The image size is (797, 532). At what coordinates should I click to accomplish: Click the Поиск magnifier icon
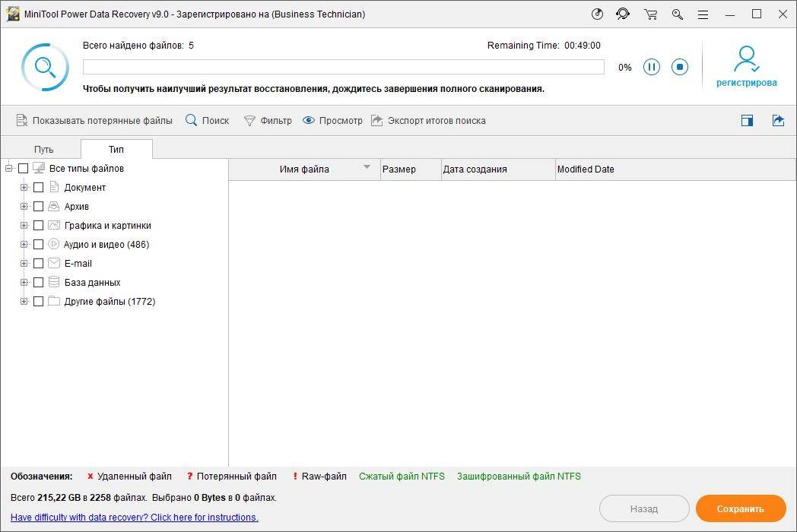click(191, 120)
